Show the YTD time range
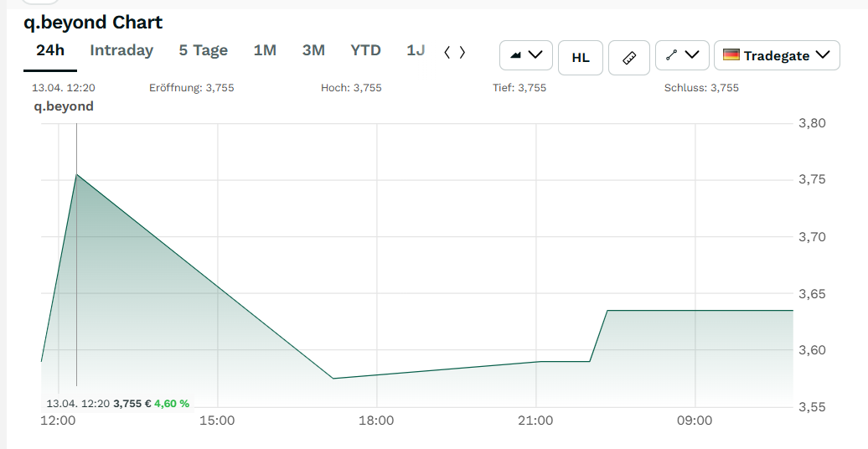 coord(365,50)
